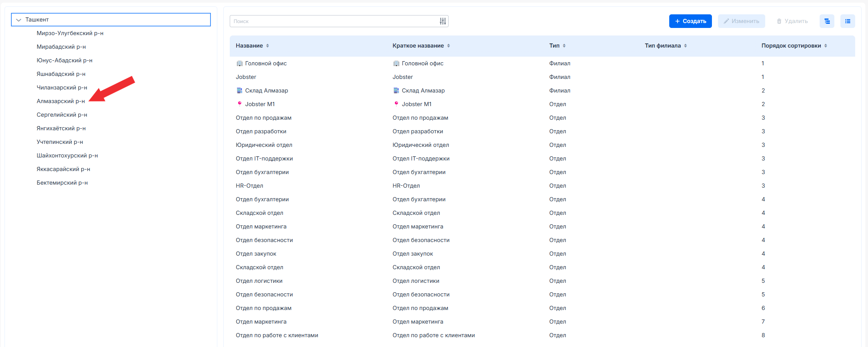
Task: Select the Склад Алмазар row
Action: (266, 91)
